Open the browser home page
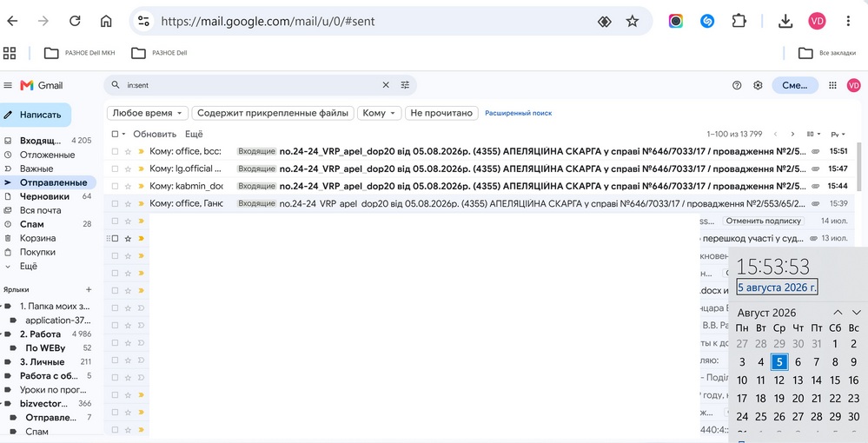 (x=106, y=21)
